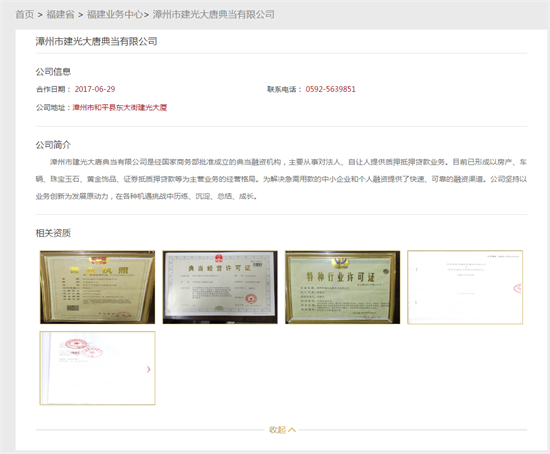Click the company title heading at top
Screen dimensions: 550x454
tap(96, 41)
